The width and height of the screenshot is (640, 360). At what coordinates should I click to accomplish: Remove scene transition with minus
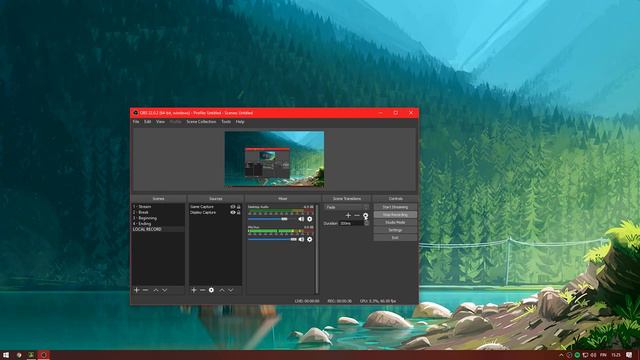click(x=357, y=215)
